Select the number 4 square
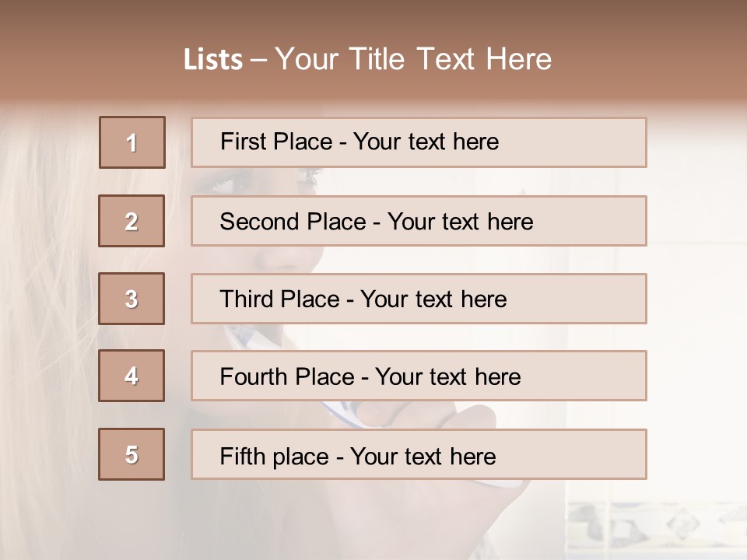This screenshot has width=747, height=560. tap(132, 376)
